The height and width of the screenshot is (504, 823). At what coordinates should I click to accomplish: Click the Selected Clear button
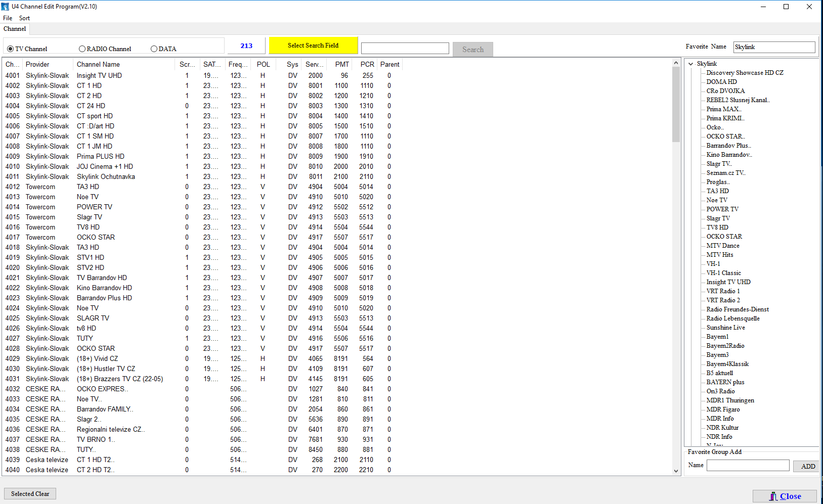pyautogui.click(x=30, y=494)
